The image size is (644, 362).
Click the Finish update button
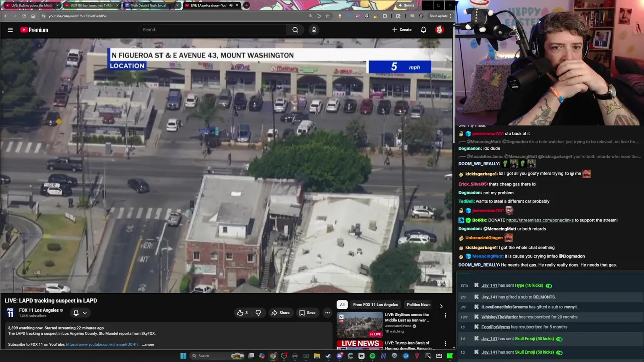click(439, 16)
